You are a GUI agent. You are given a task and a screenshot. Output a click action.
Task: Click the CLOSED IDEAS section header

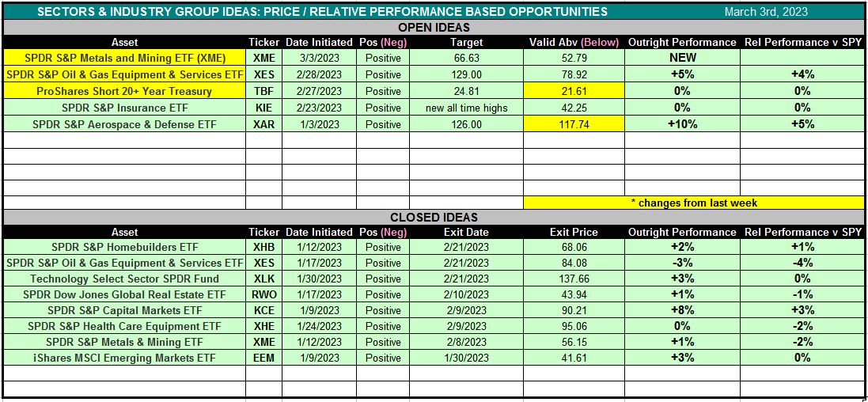point(433,218)
